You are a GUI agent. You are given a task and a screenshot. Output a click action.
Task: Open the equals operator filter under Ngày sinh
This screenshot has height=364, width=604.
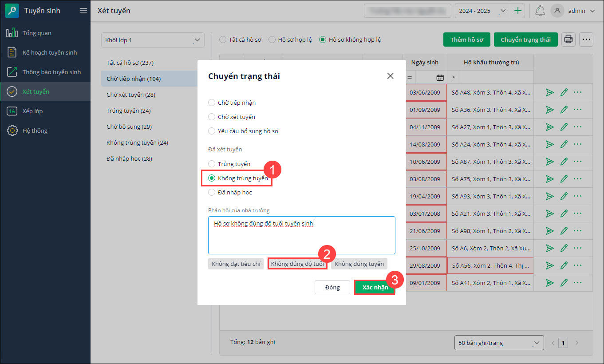click(410, 77)
